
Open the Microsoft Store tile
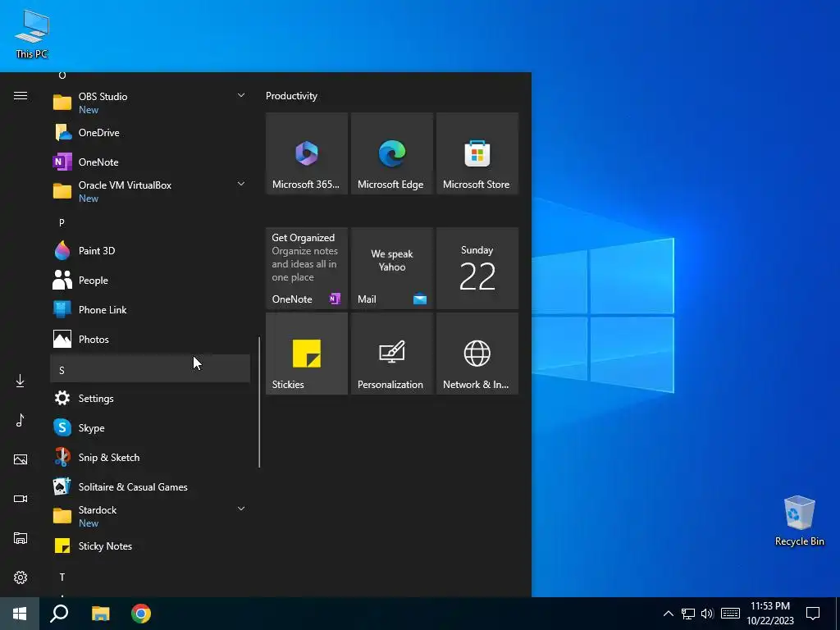pyautogui.click(x=477, y=153)
